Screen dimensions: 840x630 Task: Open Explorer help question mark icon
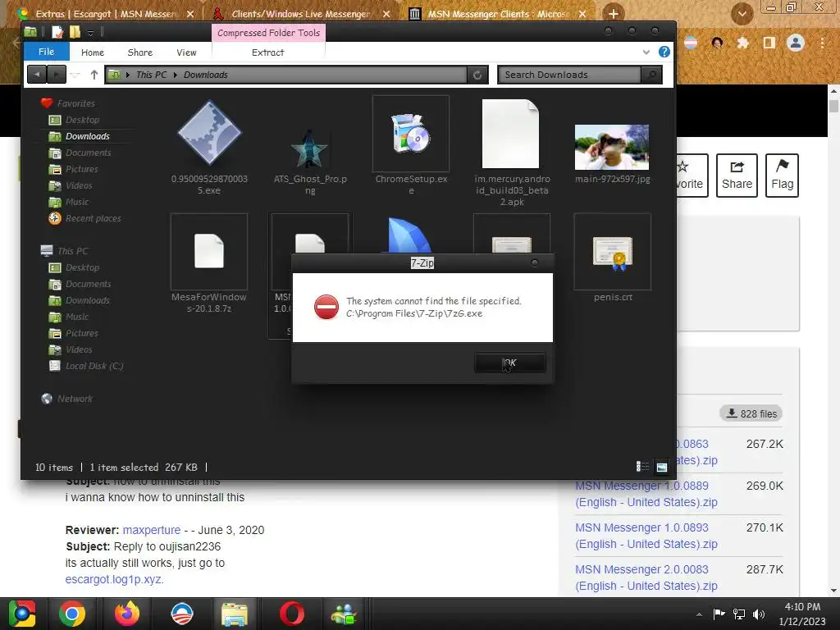(x=664, y=52)
